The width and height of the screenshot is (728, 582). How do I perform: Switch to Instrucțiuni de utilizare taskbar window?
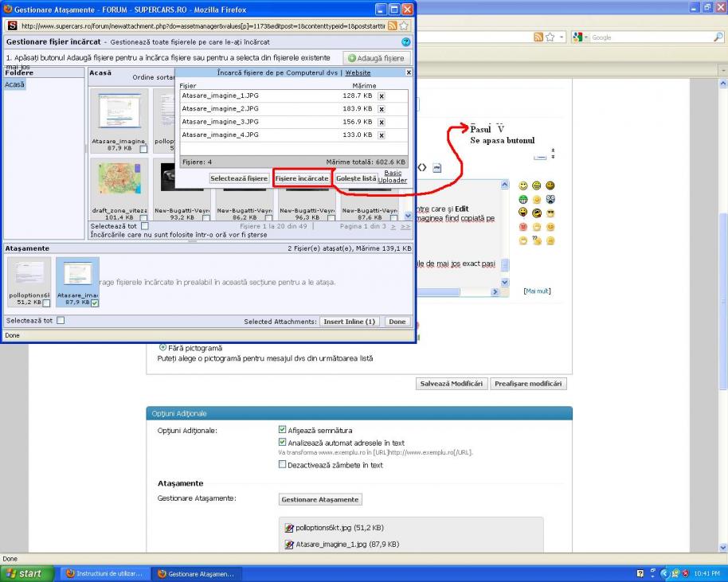coord(104,573)
